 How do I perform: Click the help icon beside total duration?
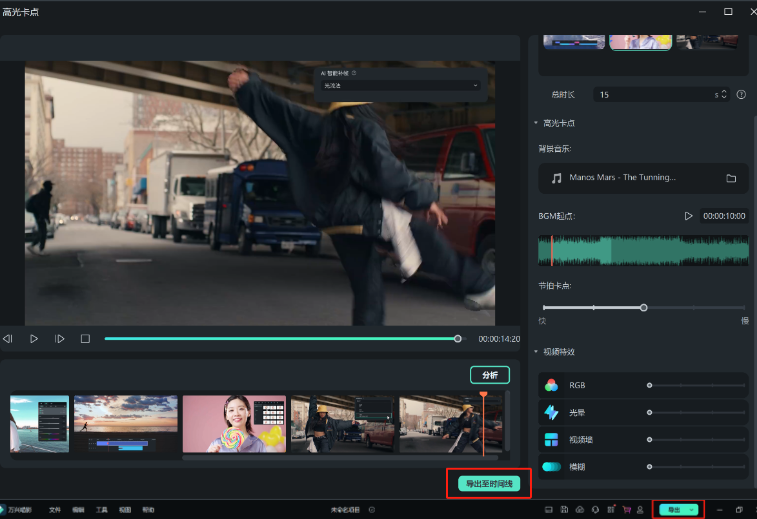(x=741, y=95)
